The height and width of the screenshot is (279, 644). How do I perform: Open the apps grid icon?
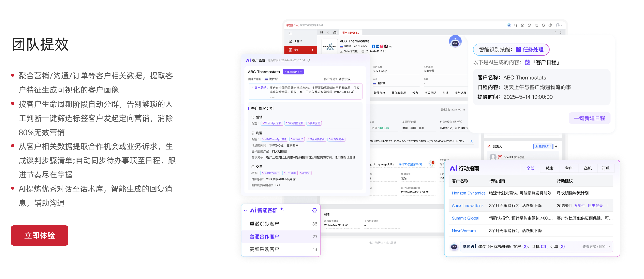(x=321, y=33)
